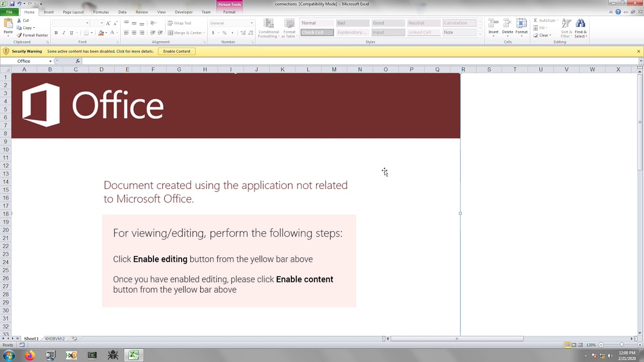Open Conditional Formatting menu

pos(268,29)
